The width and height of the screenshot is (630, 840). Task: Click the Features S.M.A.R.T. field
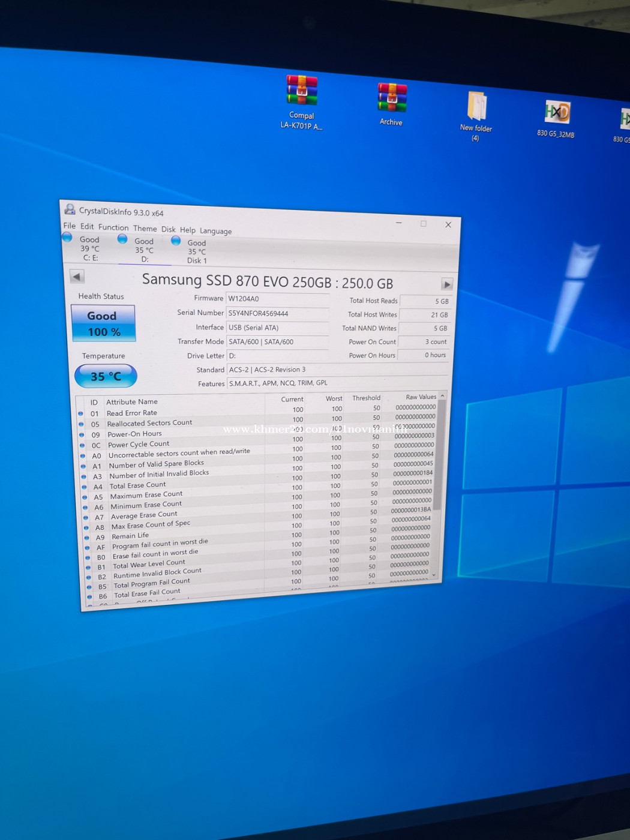(338, 383)
